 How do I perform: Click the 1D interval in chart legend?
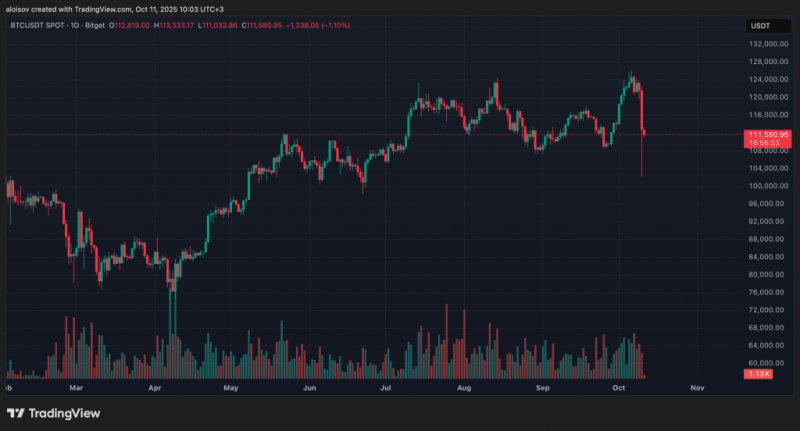coord(75,25)
